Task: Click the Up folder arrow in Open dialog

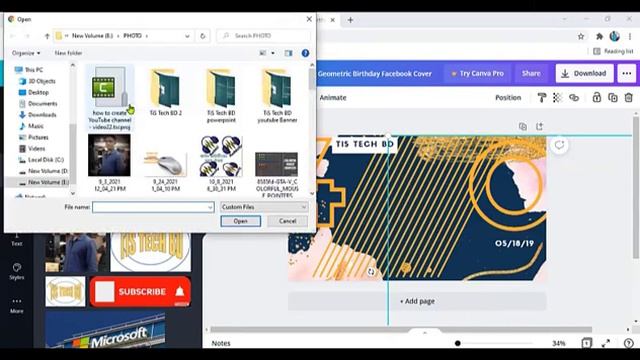Action: [x=47, y=36]
